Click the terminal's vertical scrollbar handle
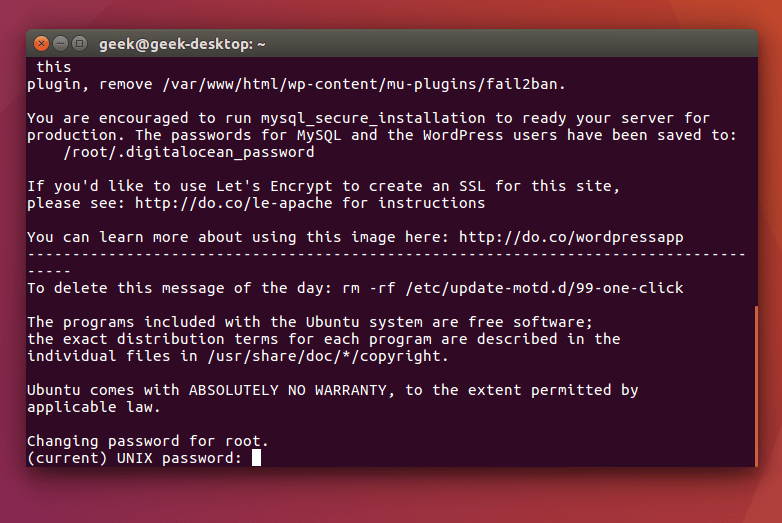Screen dimensions: 782x523 click(756, 386)
